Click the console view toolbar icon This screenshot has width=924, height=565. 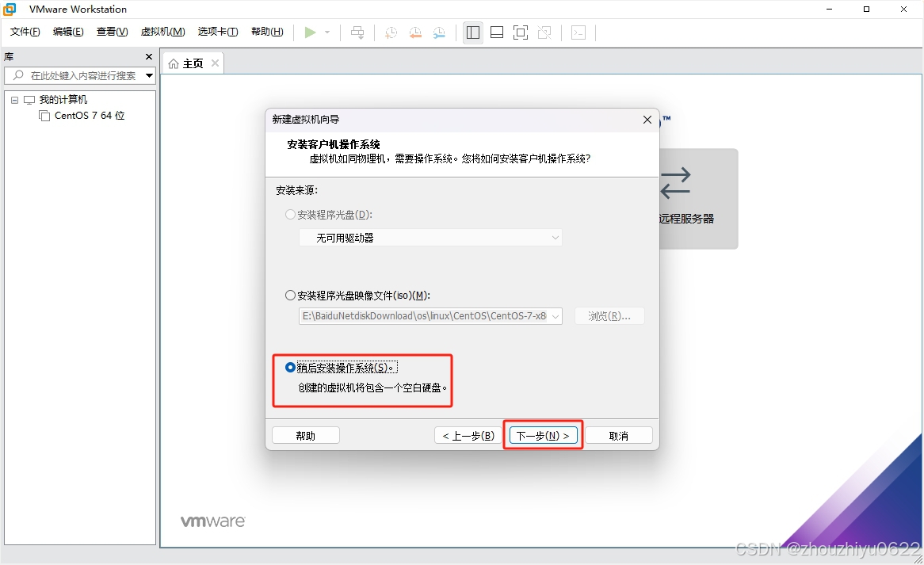578,32
